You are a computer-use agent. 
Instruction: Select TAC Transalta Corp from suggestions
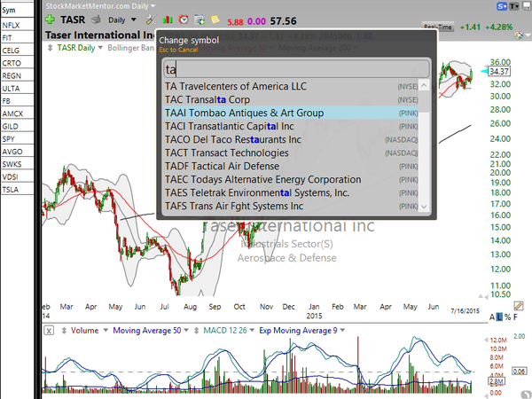tap(291, 99)
